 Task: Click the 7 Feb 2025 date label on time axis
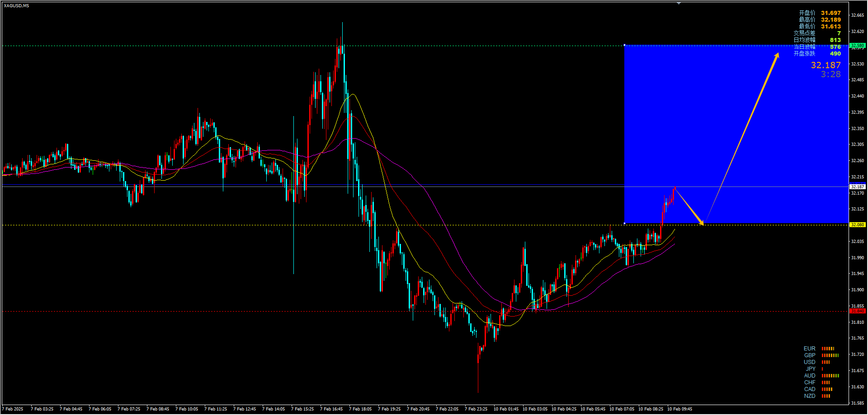13,409
